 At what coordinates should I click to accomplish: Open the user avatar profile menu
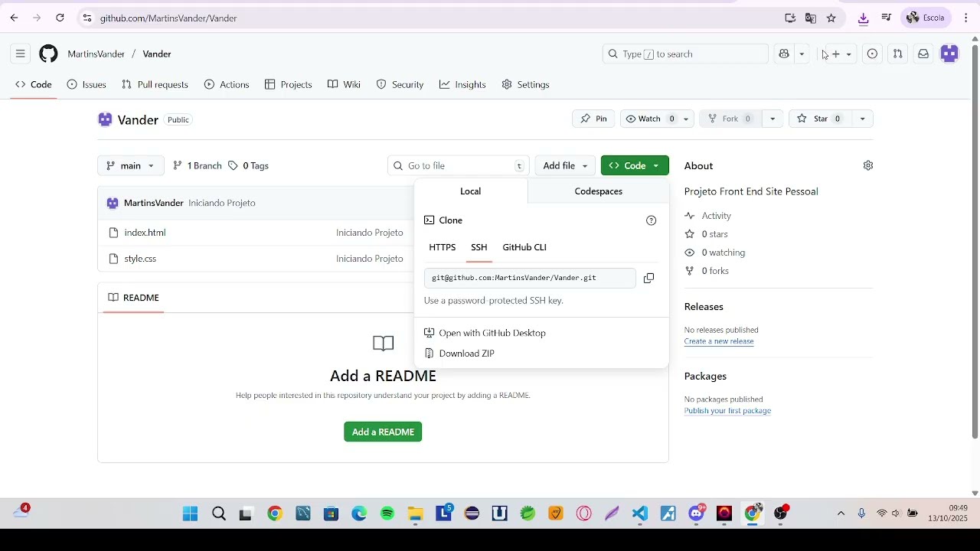tap(950, 54)
